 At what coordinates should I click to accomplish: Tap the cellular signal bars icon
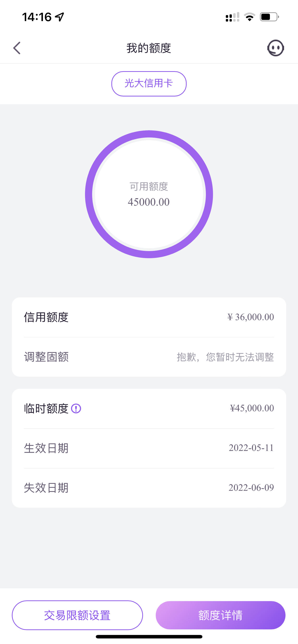tap(232, 17)
